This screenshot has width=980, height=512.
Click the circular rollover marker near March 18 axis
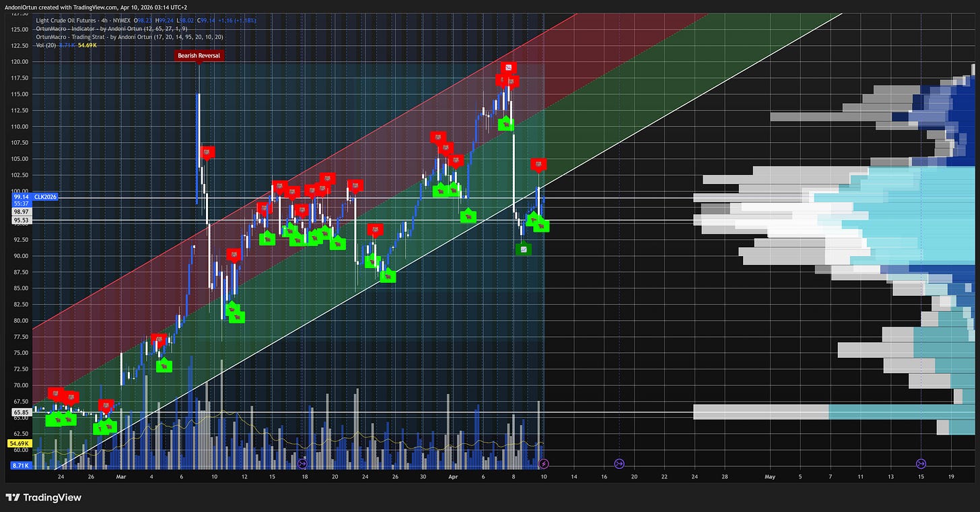point(302,463)
